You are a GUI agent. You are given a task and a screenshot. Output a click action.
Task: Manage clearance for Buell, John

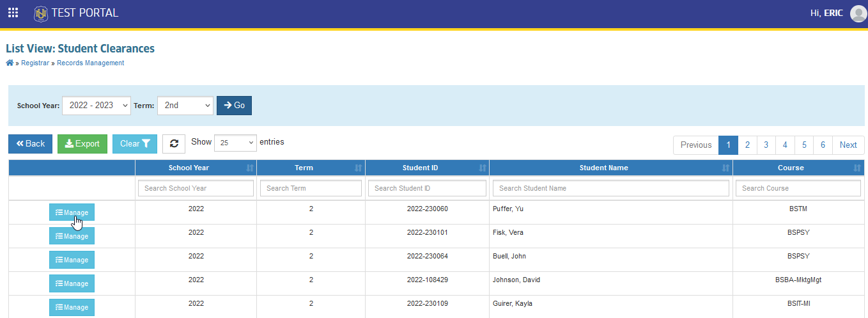pyautogui.click(x=72, y=260)
